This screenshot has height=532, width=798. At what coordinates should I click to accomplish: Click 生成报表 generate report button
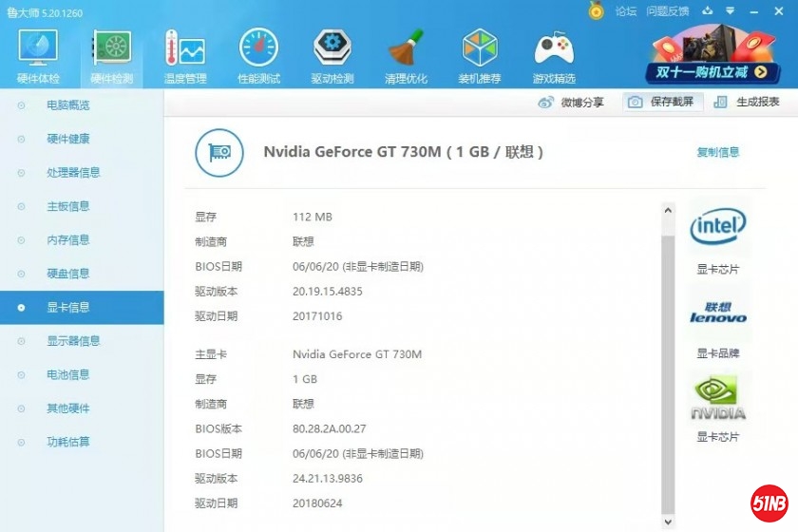tap(748, 103)
